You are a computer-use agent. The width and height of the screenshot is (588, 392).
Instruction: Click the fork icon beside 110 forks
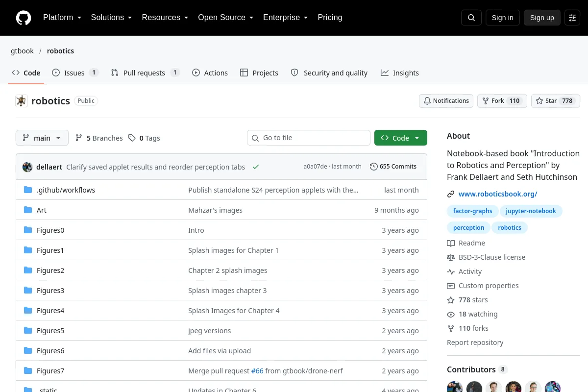451,328
